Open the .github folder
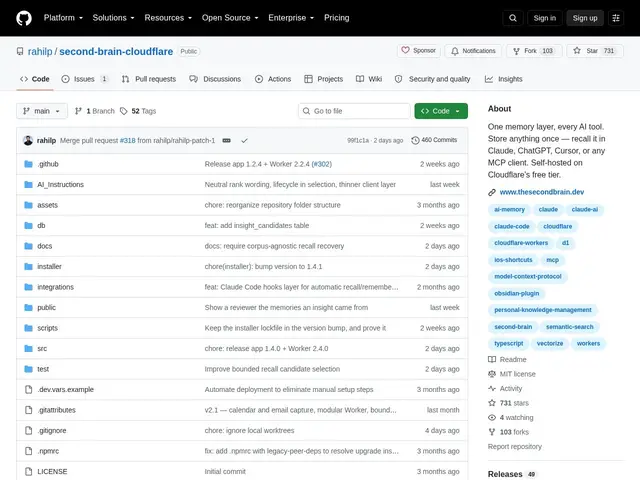Image resolution: width=640 pixels, height=480 pixels. click(48, 164)
